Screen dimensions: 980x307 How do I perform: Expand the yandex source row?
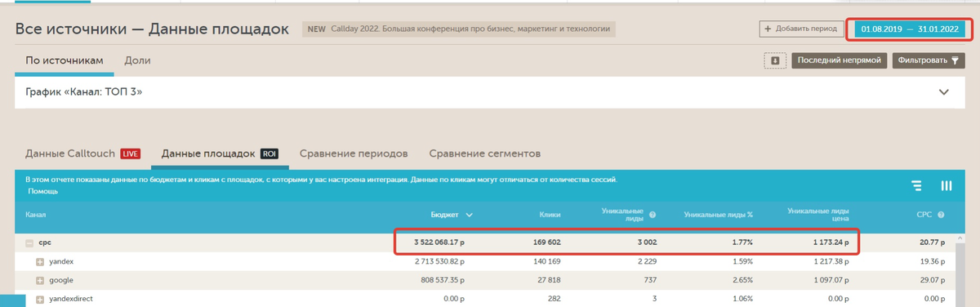click(x=39, y=261)
